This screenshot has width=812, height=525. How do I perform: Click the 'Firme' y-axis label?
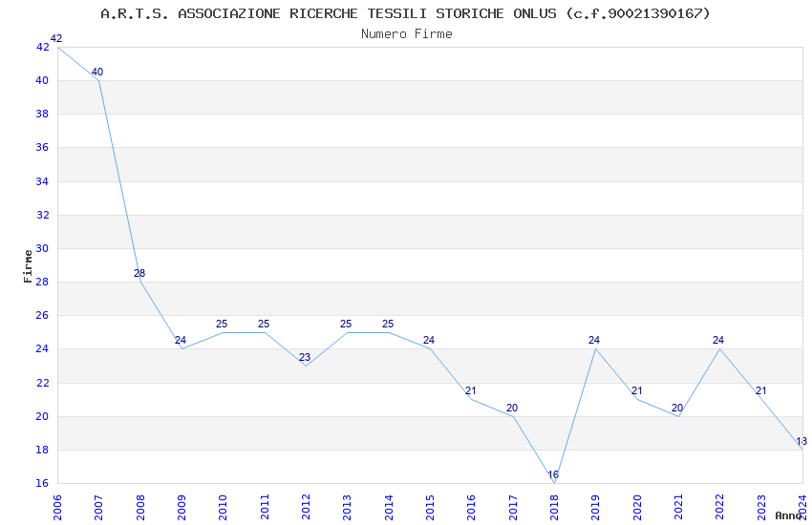(x=28, y=264)
